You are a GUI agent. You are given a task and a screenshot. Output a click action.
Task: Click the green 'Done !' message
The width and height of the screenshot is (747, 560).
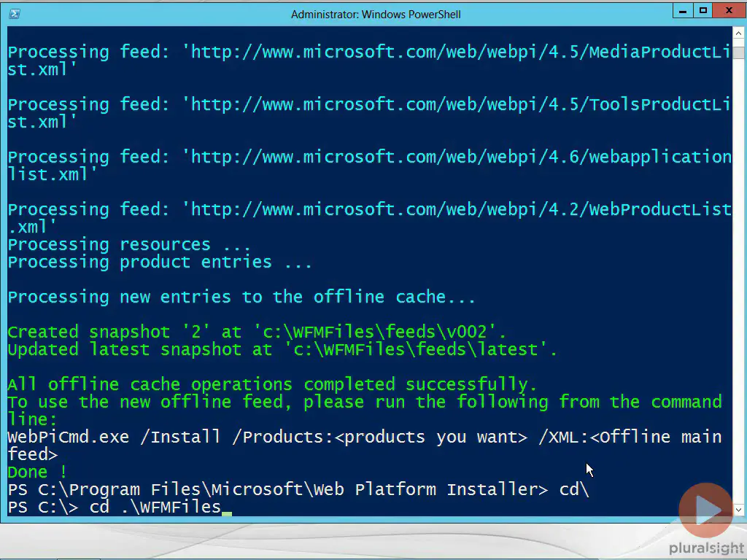pos(37,472)
